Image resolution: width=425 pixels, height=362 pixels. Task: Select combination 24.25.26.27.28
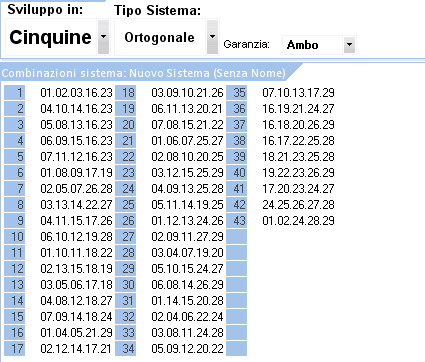click(298, 205)
